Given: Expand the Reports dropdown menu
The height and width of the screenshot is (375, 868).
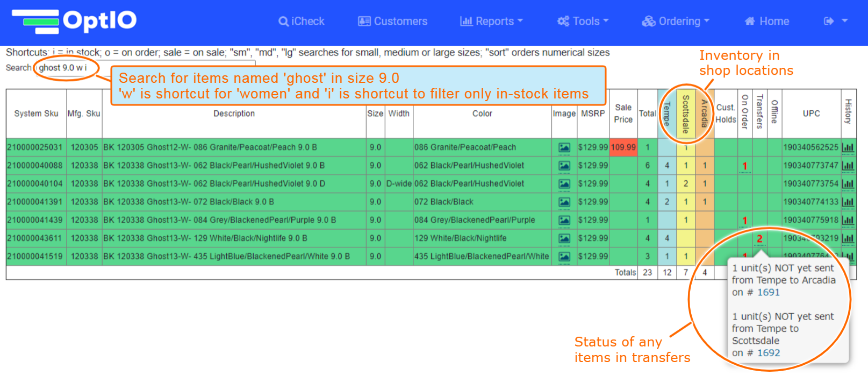Looking at the screenshot, I should [x=491, y=22].
